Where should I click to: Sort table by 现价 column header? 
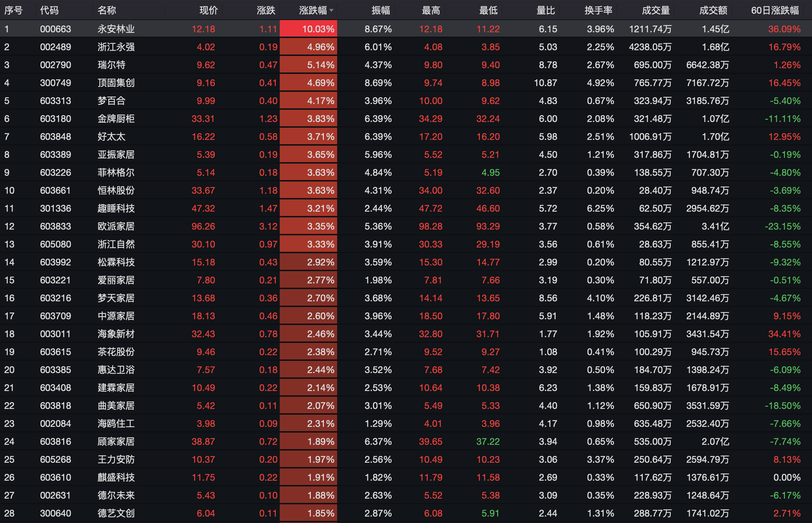pos(208,10)
